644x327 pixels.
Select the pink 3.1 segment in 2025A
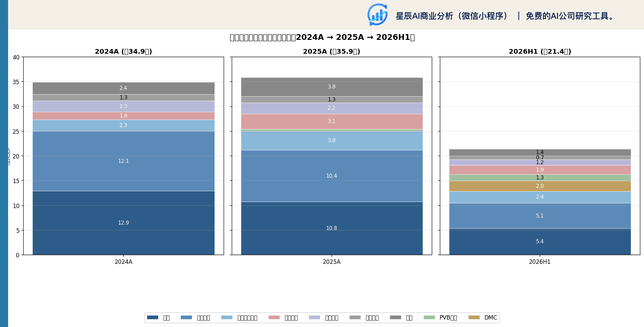click(332, 121)
